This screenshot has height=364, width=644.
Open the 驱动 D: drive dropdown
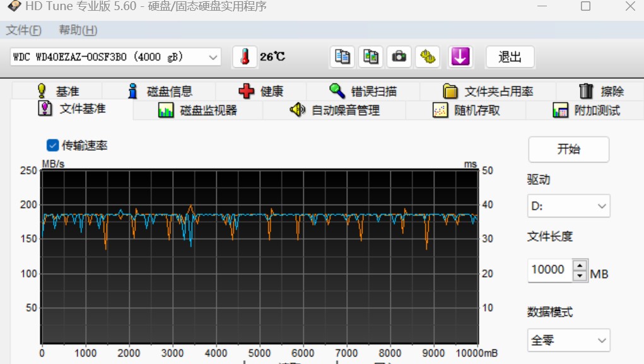pyautogui.click(x=568, y=206)
